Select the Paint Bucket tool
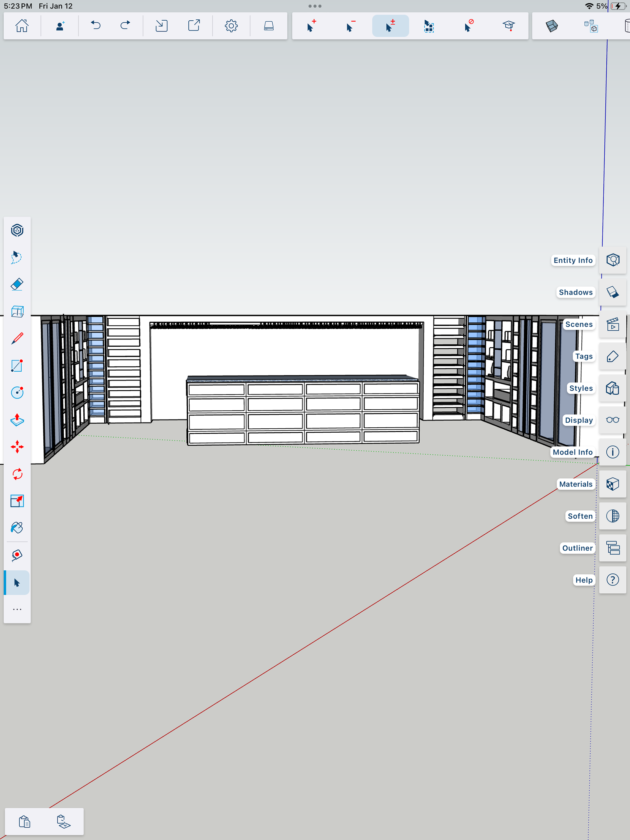 [17, 528]
